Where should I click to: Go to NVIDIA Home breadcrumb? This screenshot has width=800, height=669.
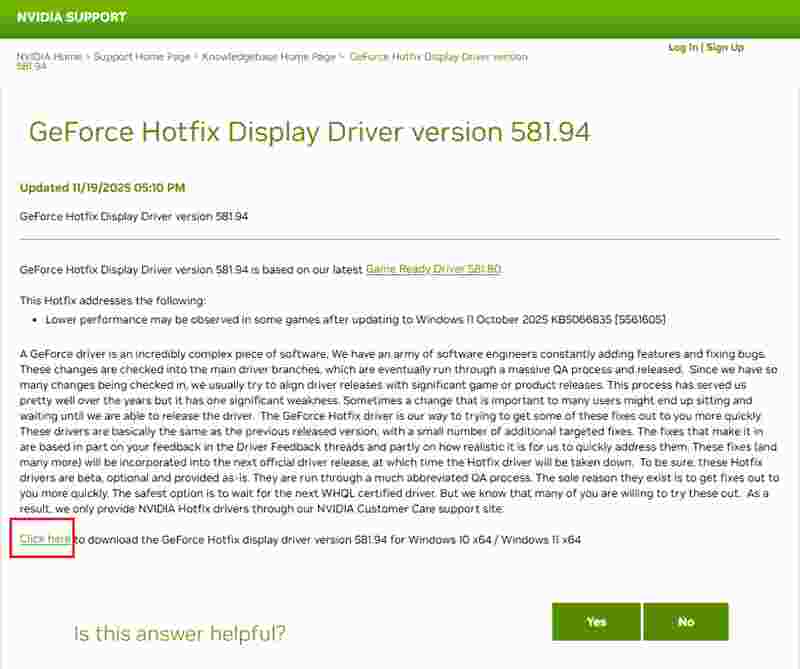[49, 57]
